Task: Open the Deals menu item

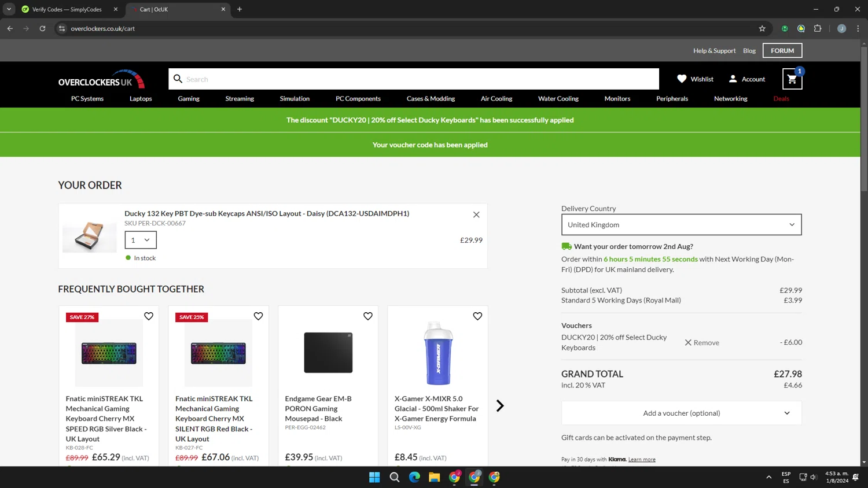Action: pyautogui.click(x=781, y=99)
